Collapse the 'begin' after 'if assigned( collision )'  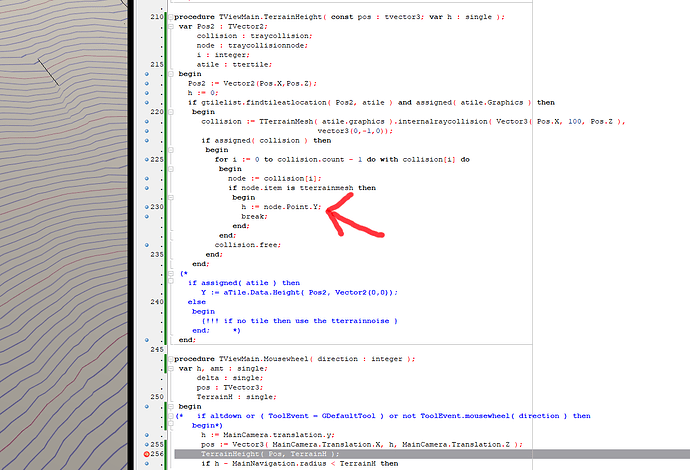171,150
